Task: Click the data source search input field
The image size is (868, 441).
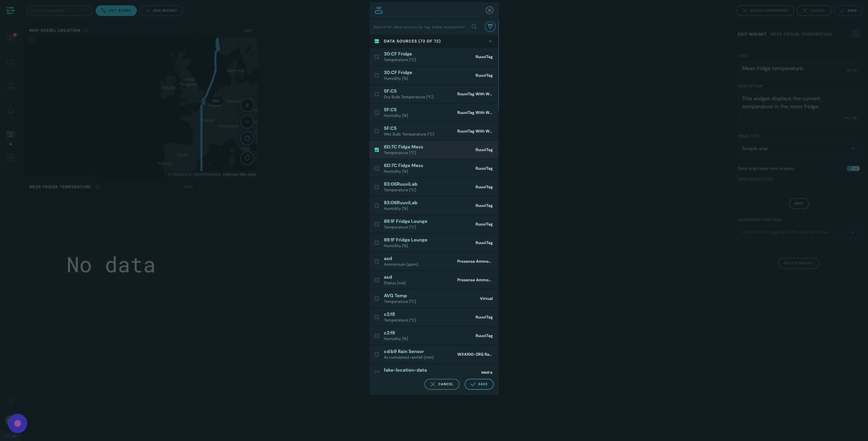Action: 419,27
